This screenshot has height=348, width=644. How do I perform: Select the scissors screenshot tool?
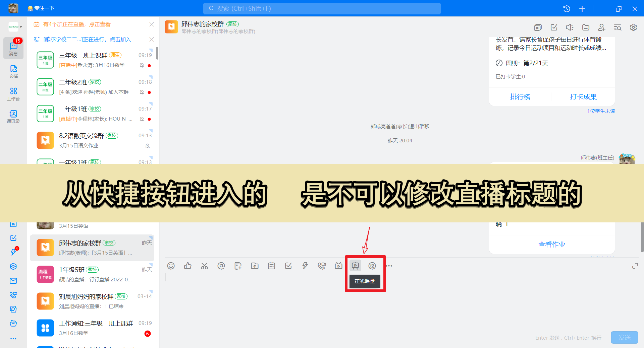205,266
